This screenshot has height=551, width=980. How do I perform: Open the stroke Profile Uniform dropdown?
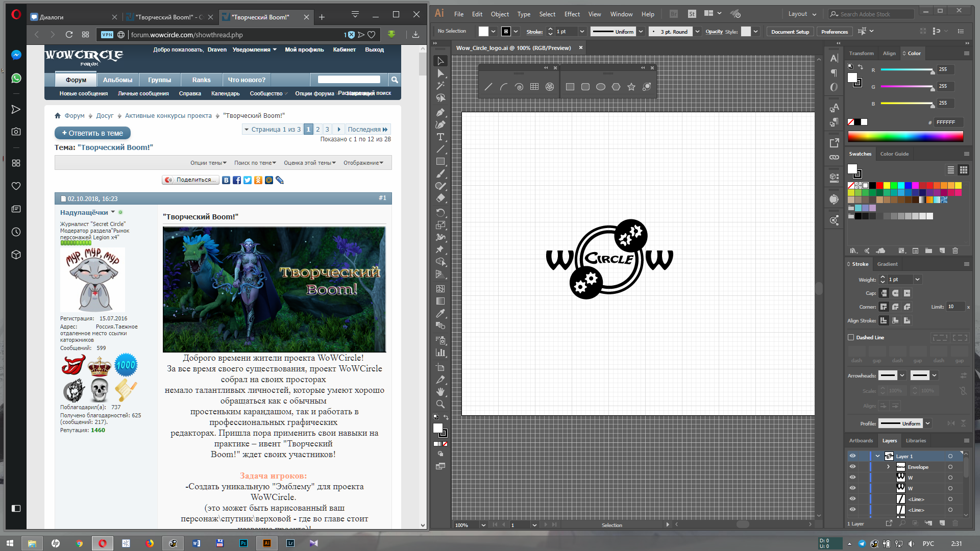coord(927,423)
